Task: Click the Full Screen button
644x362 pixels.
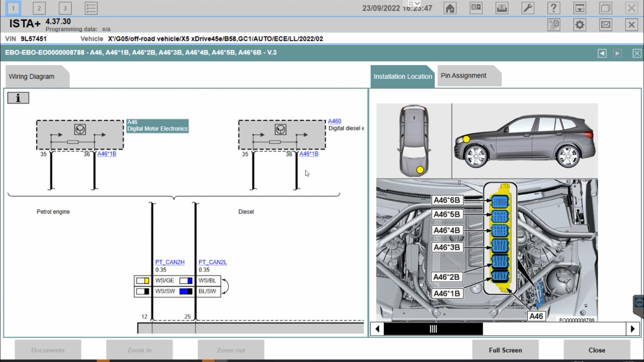Action: [x=505, y=350]
